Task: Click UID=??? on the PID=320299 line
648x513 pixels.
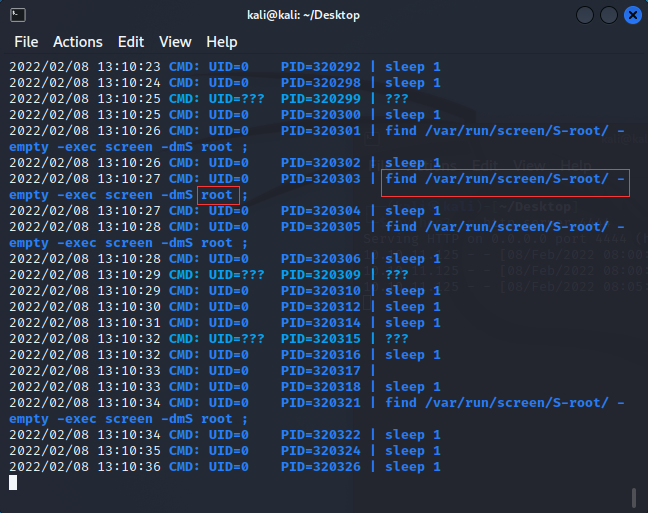Action: (236, 99)
